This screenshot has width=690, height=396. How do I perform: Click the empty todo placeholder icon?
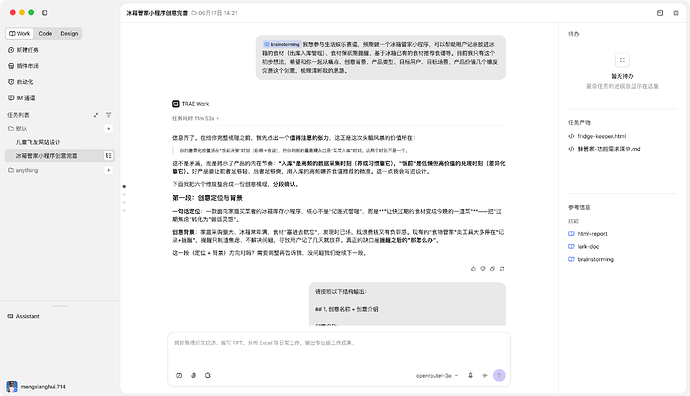pyautogui.click(x=622, y=60)
